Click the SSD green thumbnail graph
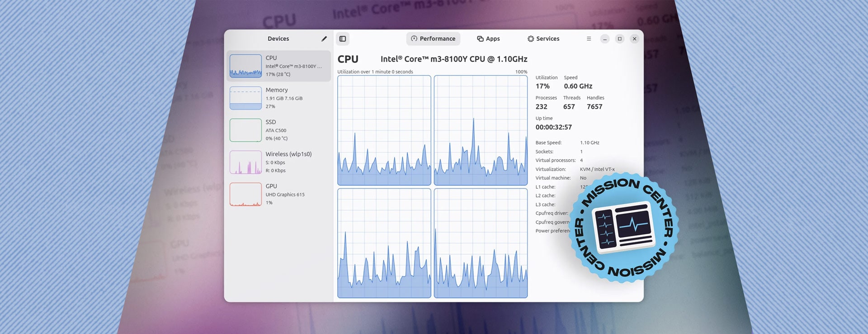Image resolution: width=868 pixels, height=334 pixels. click(245, 130)
